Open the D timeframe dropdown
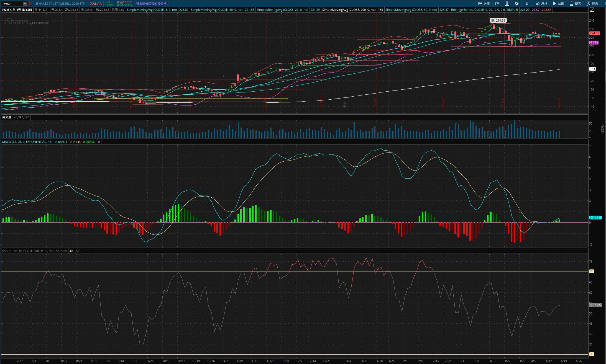The width and height of the screenshot is (606, 364). 527,4
